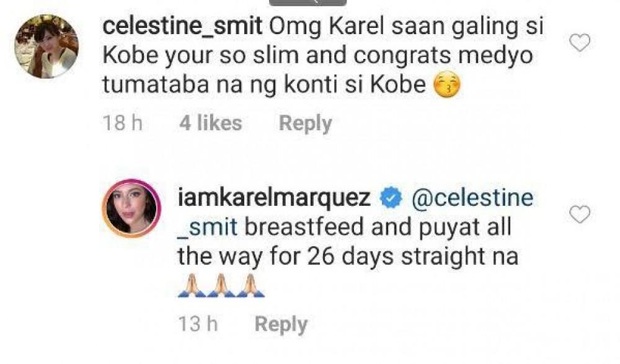
Task: View who gave the 4 likes
Action: 210,123
